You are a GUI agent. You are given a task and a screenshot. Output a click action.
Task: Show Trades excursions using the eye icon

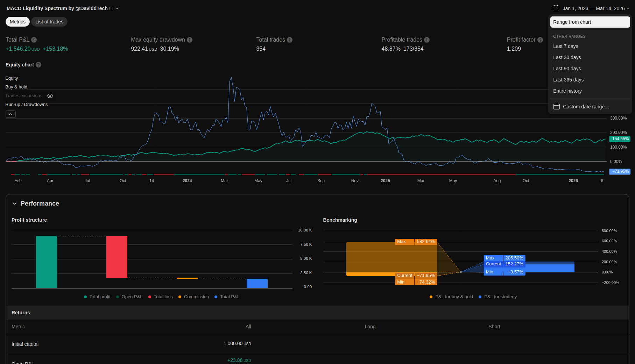click(x=50, y=96)
